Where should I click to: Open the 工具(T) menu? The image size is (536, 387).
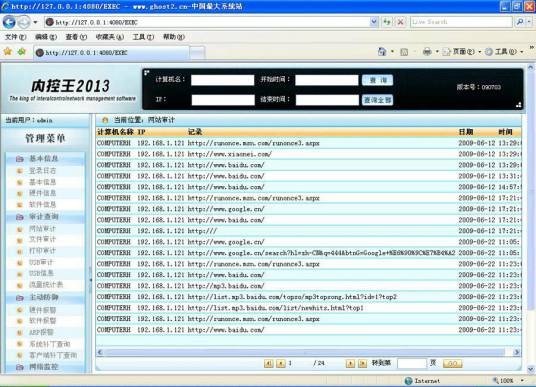click(x=143, y=37)
